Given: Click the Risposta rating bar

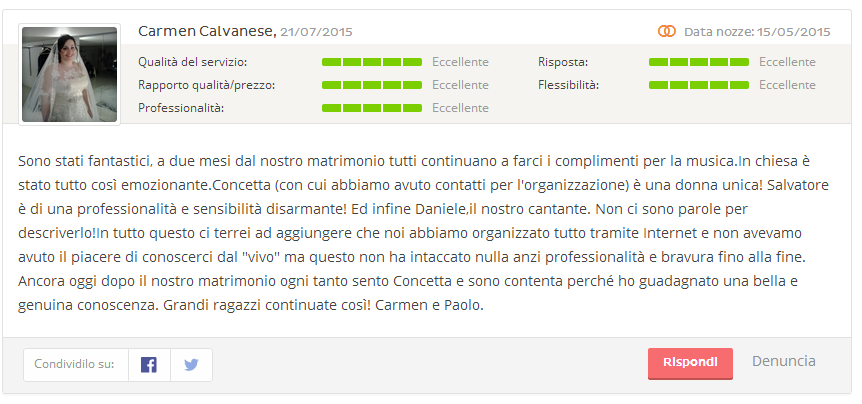Looking at the screenshot, I should pyautogui.click(x=698, y=62).
